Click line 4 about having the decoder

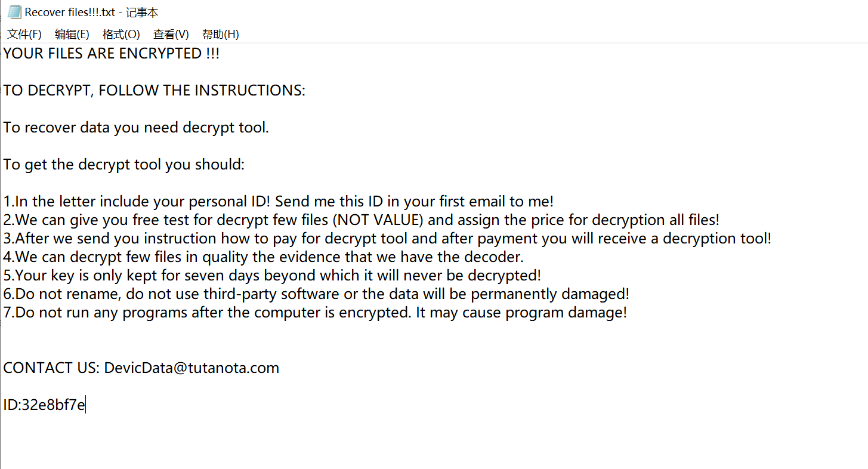coord(264,257)
